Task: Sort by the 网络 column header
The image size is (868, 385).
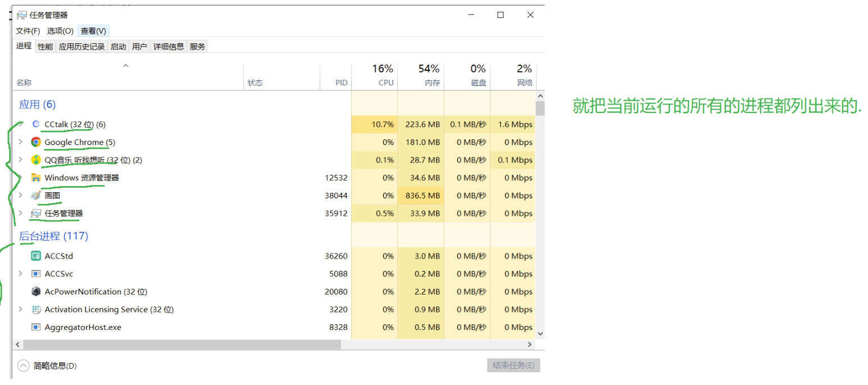Action: tap(513, 76)
